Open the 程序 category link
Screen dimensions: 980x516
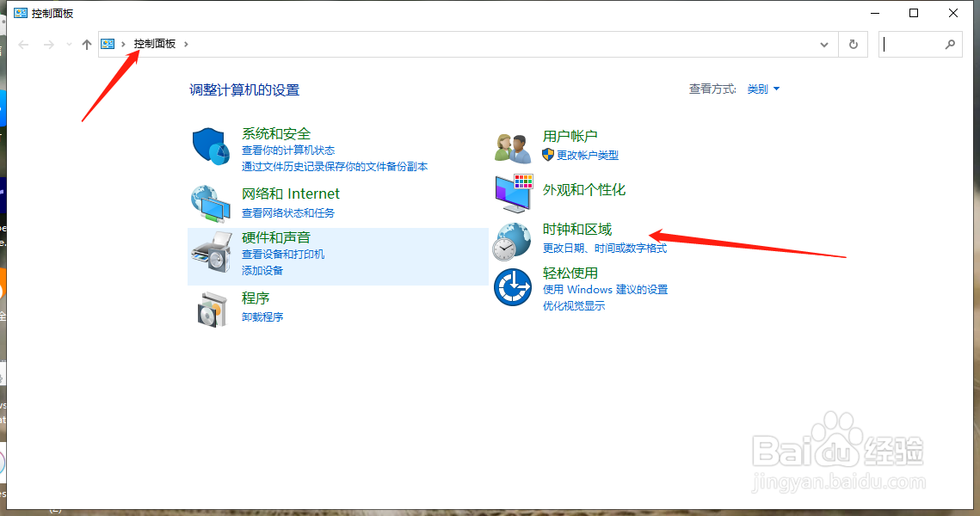[256, 298]
